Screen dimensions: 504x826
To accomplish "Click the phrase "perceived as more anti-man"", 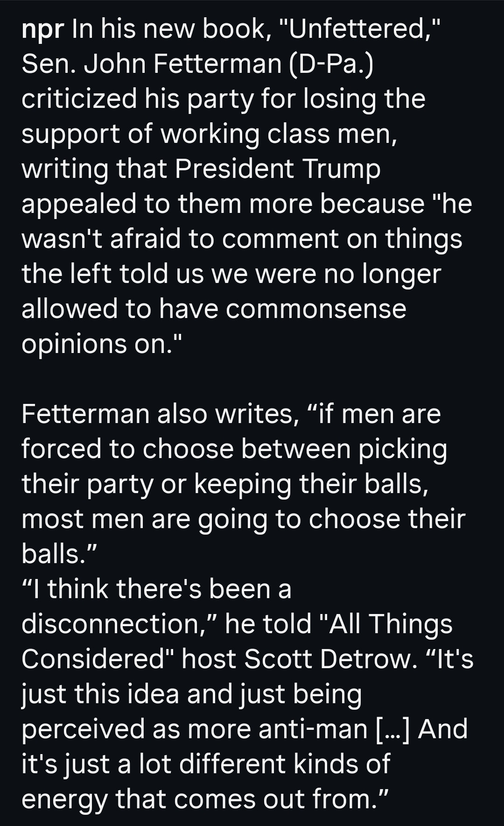I will pos(194,729).
